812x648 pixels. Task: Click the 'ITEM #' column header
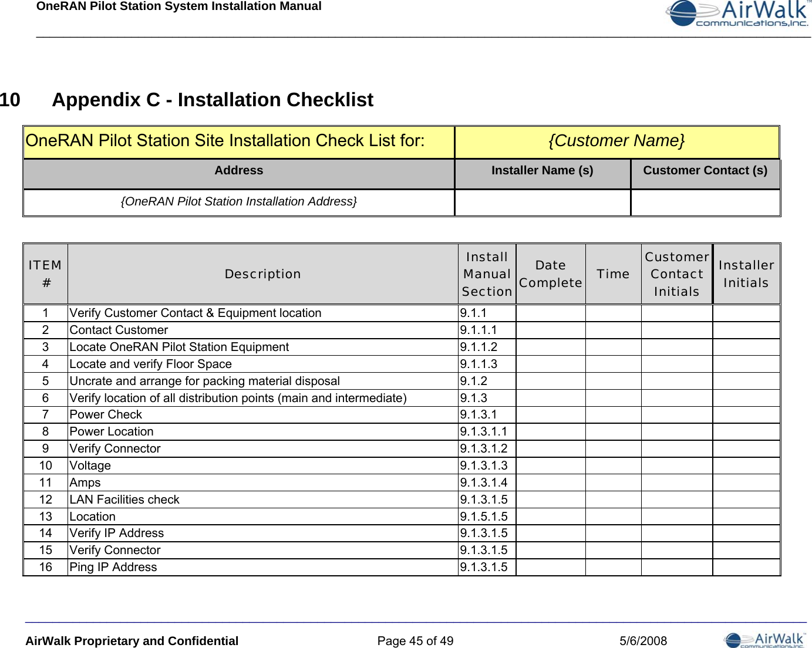click(x=45, y=274)
